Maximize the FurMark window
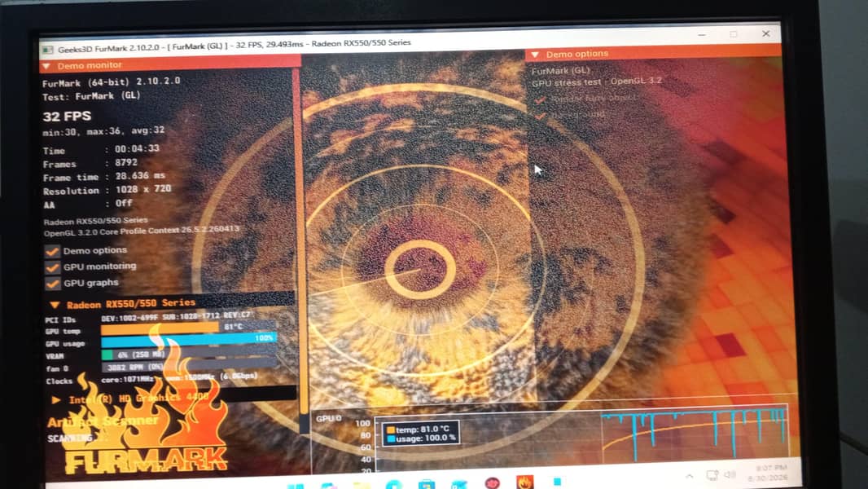This screenshot has height=489, width=868. 734,34
